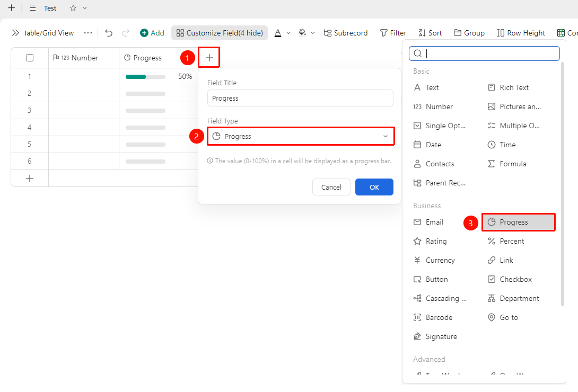Star the Test document as favorite
The image size is (578, 392).
click(x=73, y=8)
